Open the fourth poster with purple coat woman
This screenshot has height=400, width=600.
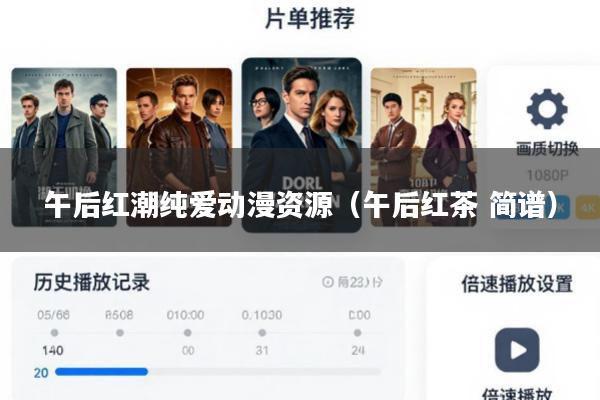click(423, 147)
